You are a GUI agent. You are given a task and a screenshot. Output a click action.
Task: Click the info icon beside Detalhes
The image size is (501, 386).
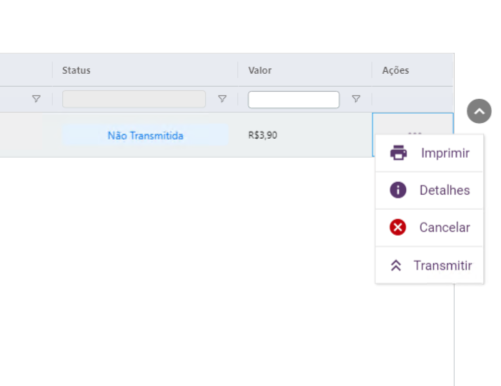point(398,190)
